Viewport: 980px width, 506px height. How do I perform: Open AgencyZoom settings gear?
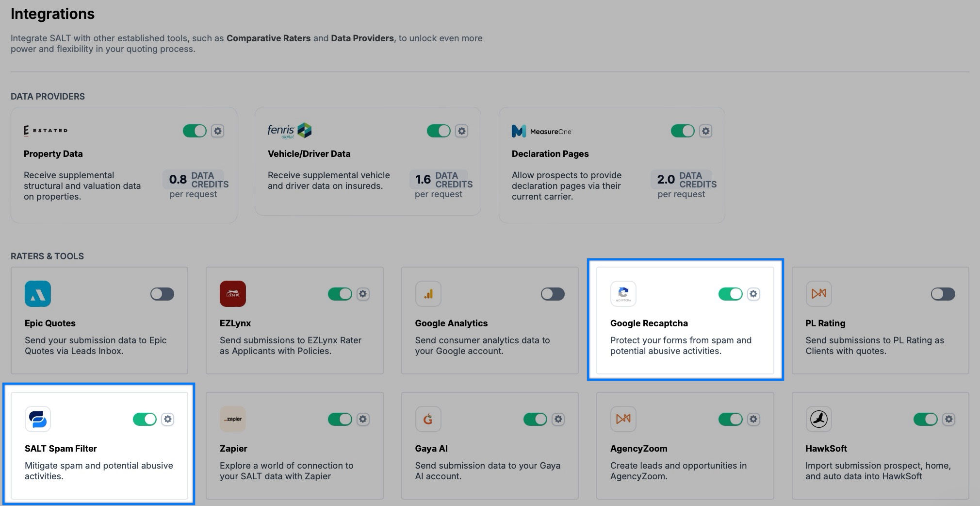(x=753, y=419)
